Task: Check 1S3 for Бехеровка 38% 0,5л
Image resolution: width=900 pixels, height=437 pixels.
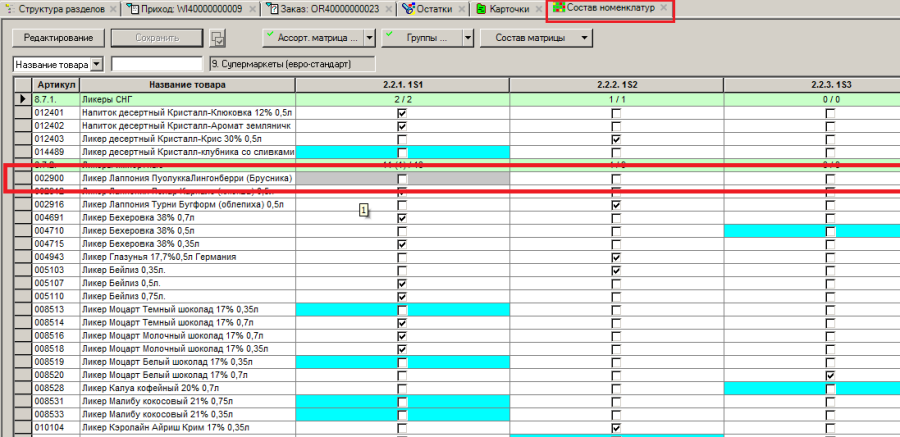Action: [x=831, y=231]
